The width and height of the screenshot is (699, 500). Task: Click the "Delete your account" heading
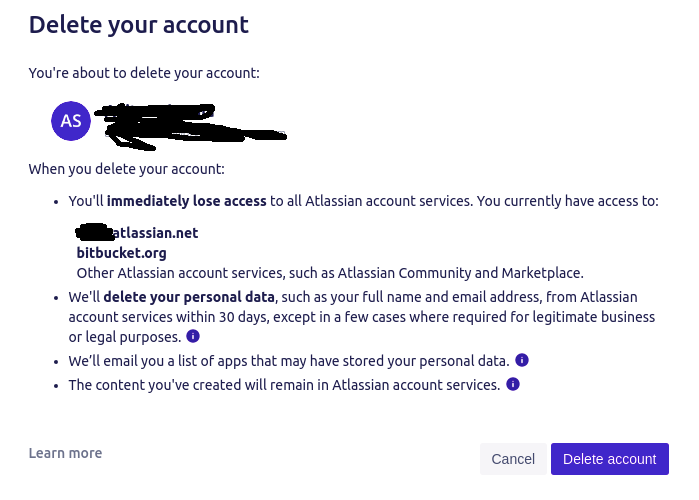(x=139, y=25)
